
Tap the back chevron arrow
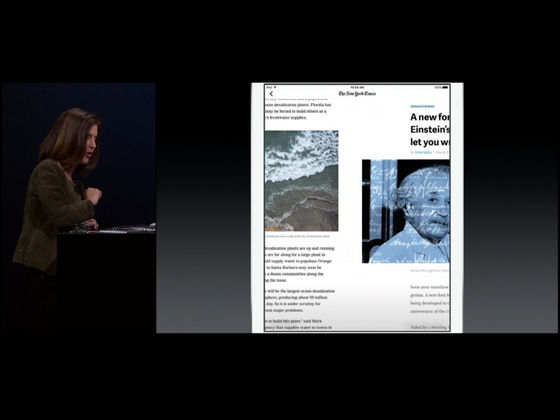(271, 94)
